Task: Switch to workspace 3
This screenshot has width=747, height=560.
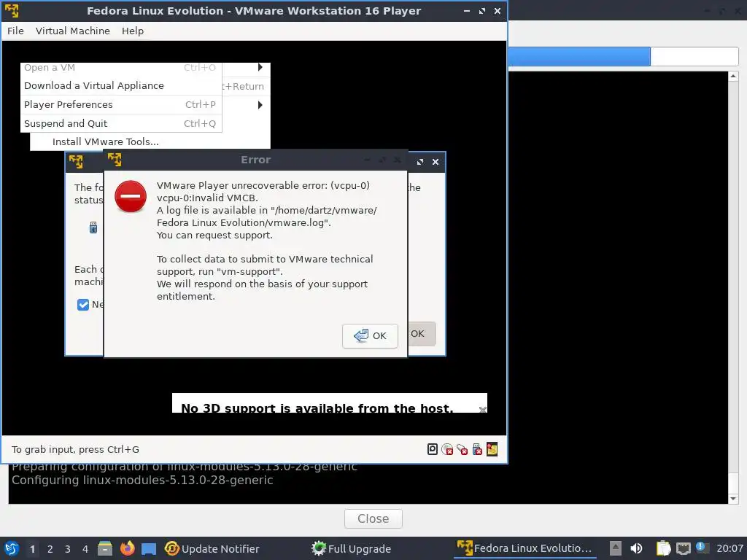Action: tap(68, 549)
